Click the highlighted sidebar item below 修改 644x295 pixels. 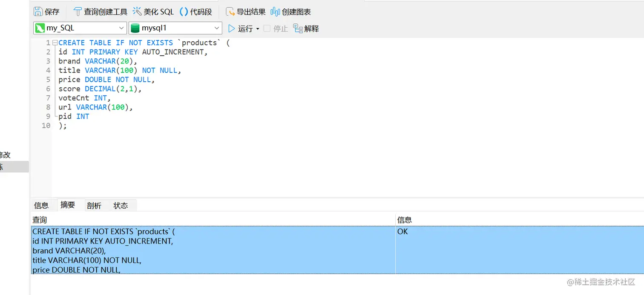pos(14,166)
